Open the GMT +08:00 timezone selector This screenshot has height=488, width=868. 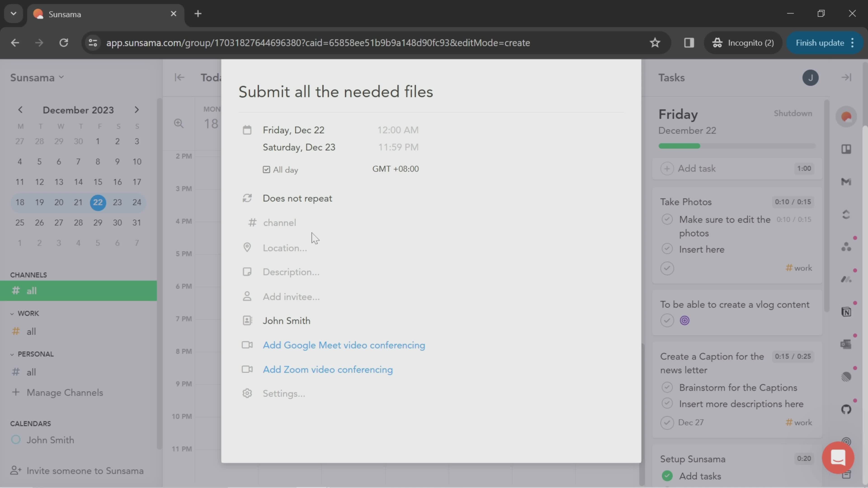coord(395,169)
